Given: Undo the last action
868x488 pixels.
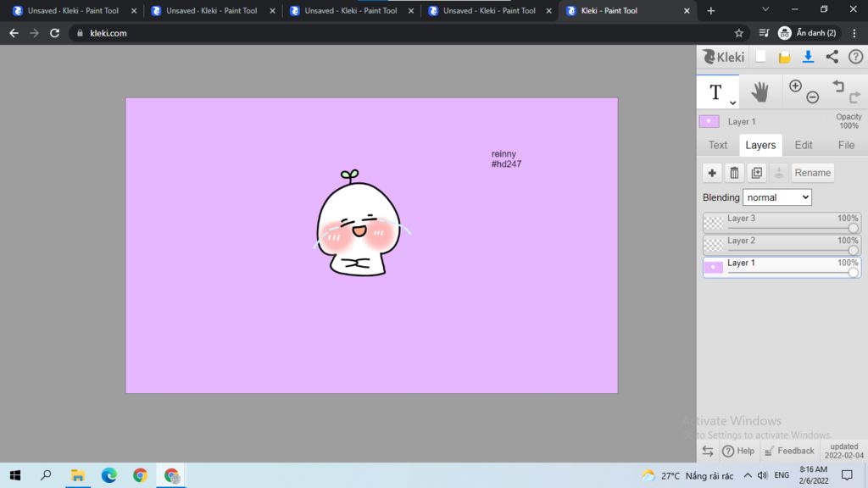Looking at the screenshot, I should pos(838,86).
